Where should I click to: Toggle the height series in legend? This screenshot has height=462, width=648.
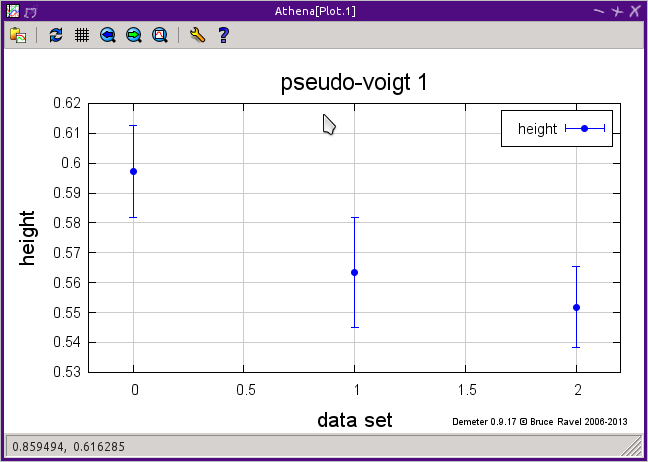[x=557, y=129]
